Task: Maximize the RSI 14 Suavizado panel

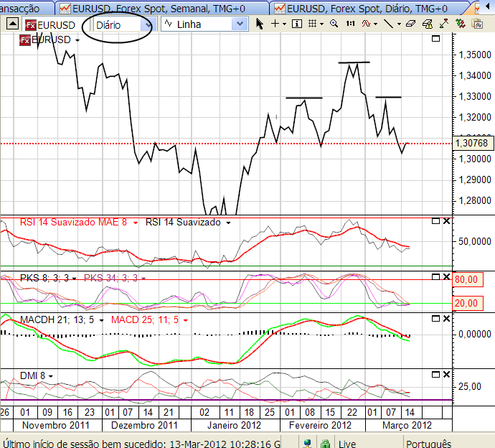Action: [435, 222]
